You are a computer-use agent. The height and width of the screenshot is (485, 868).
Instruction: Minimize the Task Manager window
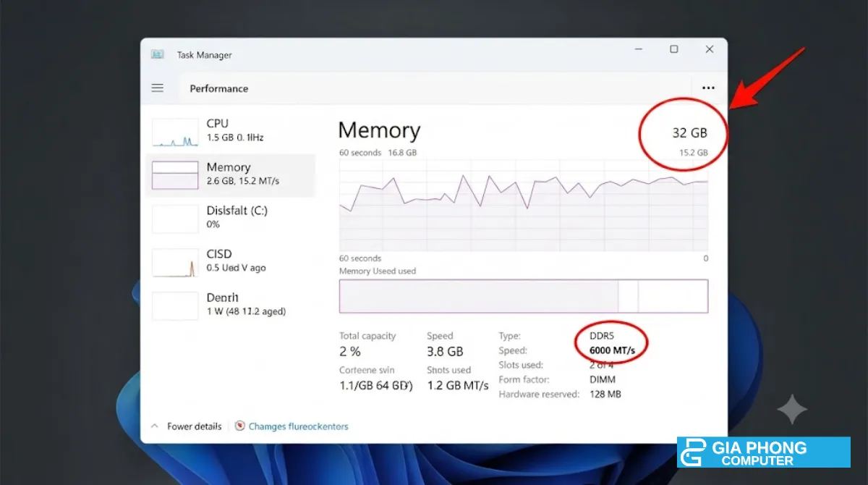[639, 49]
